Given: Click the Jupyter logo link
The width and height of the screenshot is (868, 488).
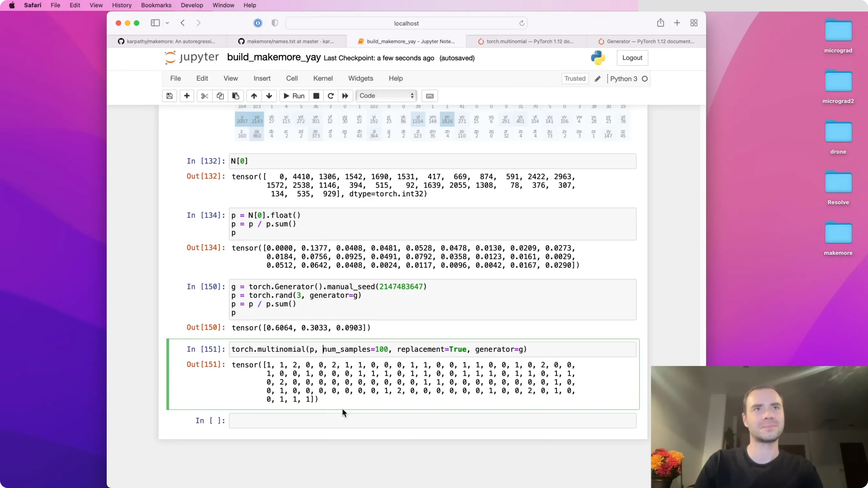Looking at the screenshot, I should click(x=191, y=57).
